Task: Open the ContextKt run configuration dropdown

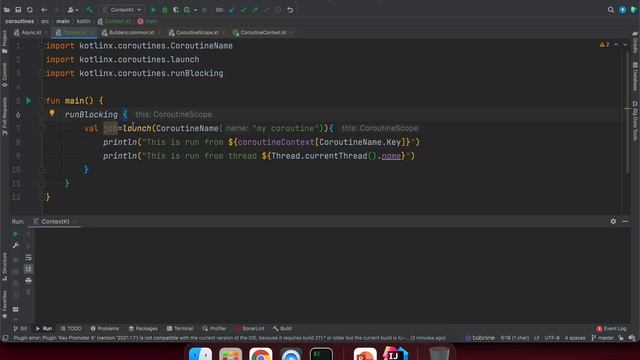Action: (x=122, y=10)
